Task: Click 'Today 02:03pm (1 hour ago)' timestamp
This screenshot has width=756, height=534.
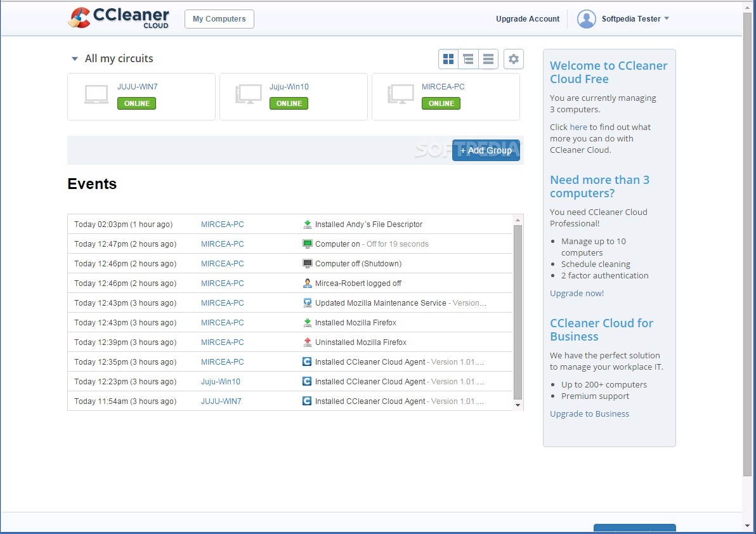Action: click(124, 224)
